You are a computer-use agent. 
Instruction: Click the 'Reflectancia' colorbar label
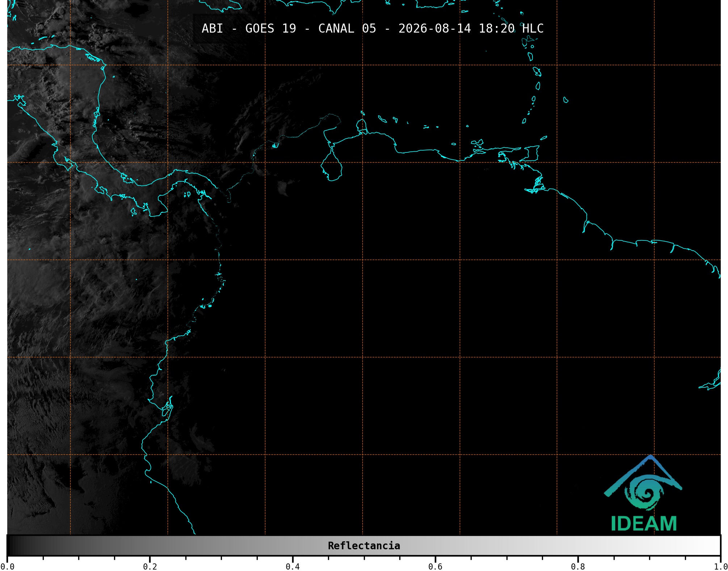pyautogui.click(x=364, y=546)
